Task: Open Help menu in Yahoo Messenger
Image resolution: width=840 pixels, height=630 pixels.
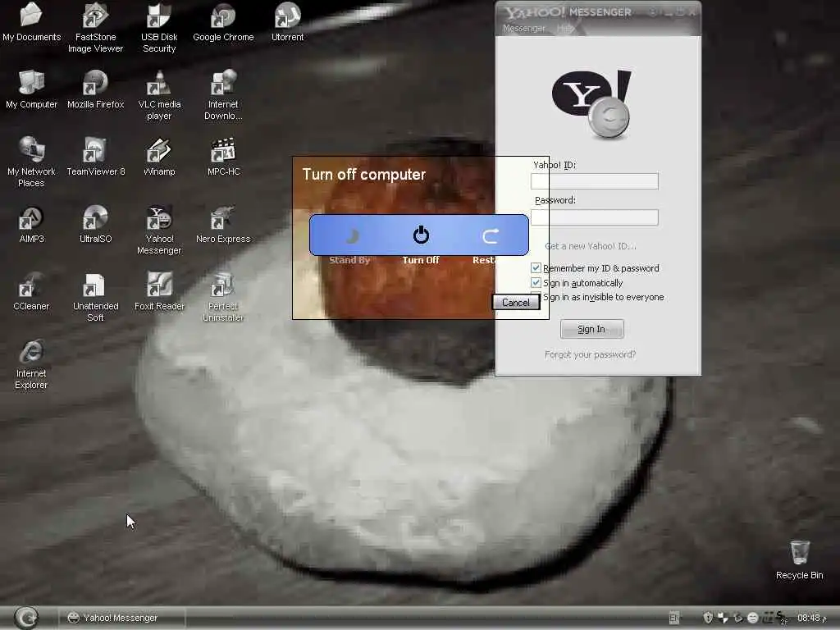Action: pyautogui.click(x=564, y=28)
